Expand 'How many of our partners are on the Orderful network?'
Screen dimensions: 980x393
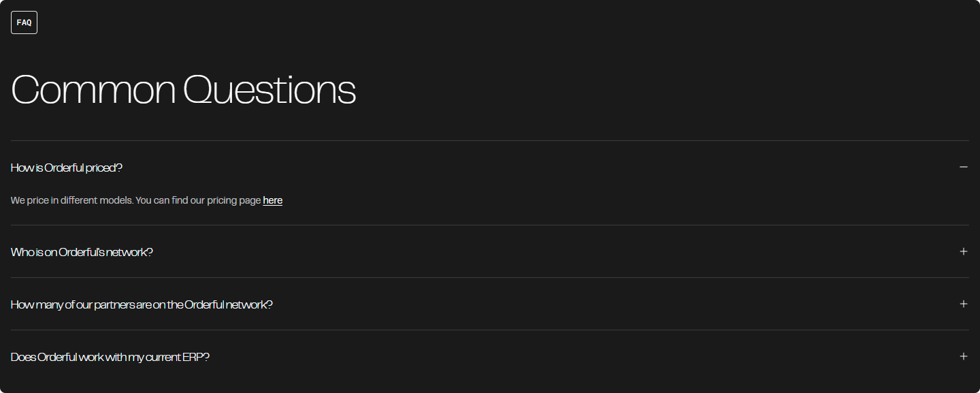142,304
